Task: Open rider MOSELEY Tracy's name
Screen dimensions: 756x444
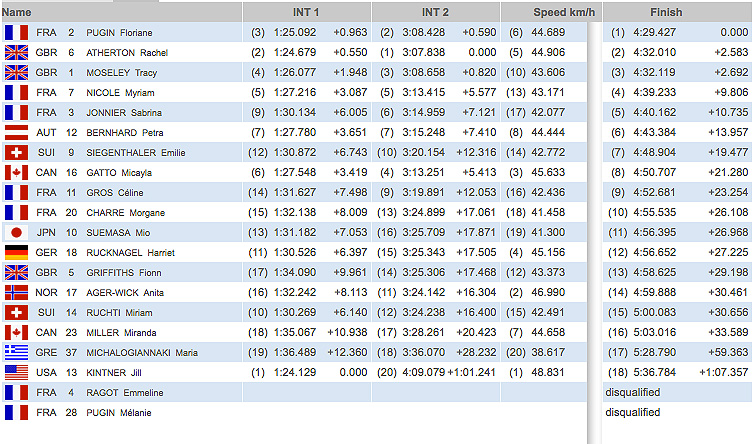Action: [120, 72]
